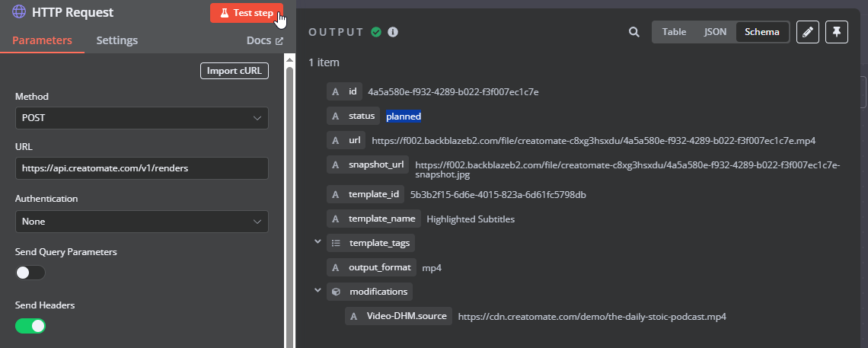Click the the-daily-stoic-podcast.mp4 source URL value
The height and width of the screenshot is (348, 868).
coord(592,317)
